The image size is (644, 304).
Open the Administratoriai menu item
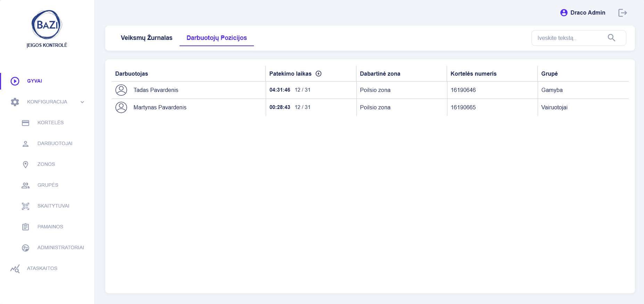tap(61, 247)
